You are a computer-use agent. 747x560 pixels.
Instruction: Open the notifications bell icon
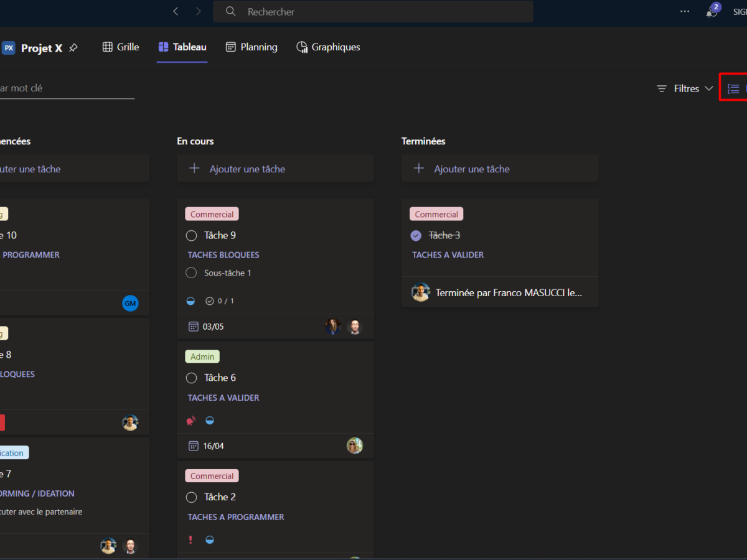click(x=711, y=12)
